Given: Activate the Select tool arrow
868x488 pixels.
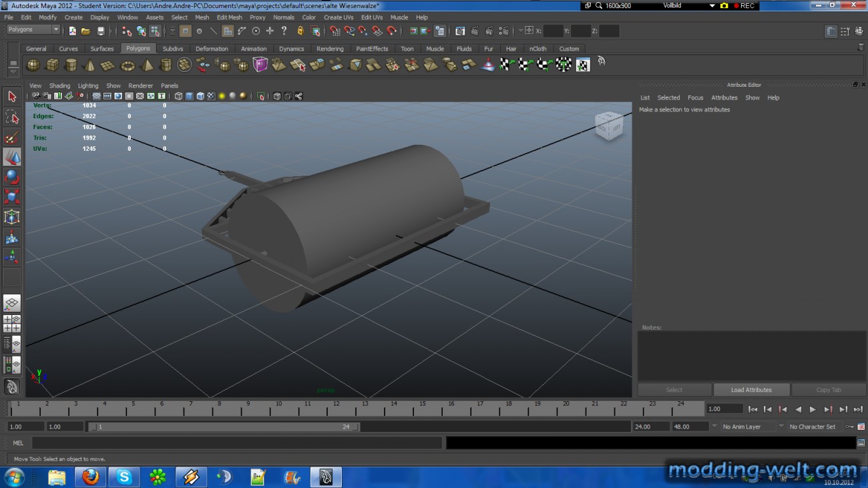Looking at the screenshot, I should click(x=12, y=97).
